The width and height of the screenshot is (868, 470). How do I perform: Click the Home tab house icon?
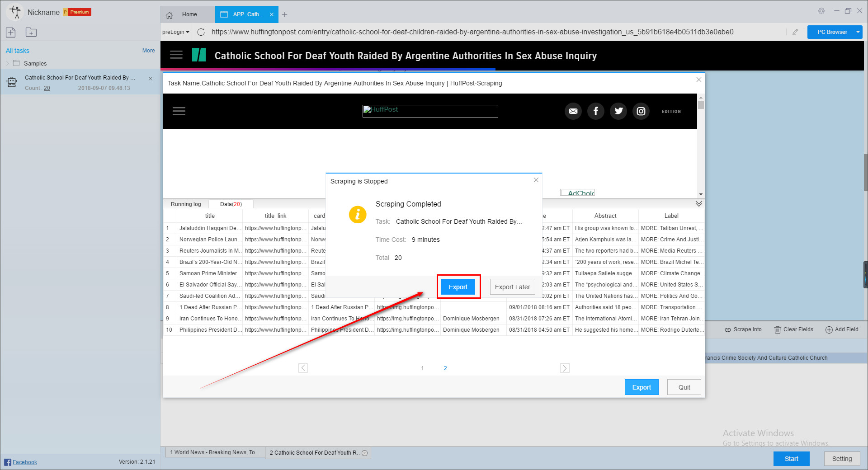pos(170,15)
